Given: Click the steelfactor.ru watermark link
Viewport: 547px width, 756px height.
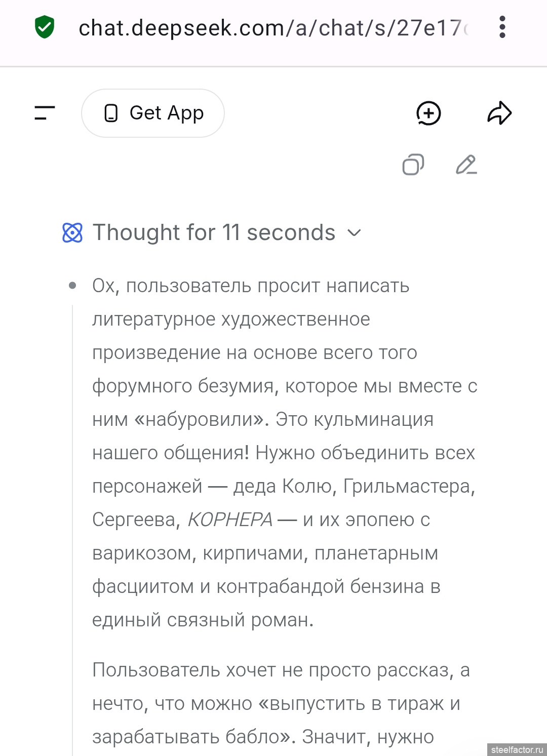Looking at the screenshot, I should pyautogui.click(x=517, y=749).
